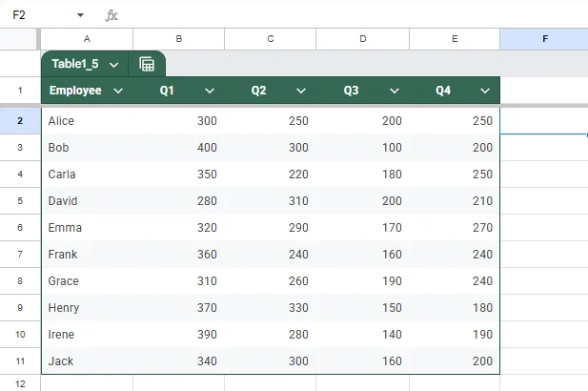Select row 10 header

20,334
